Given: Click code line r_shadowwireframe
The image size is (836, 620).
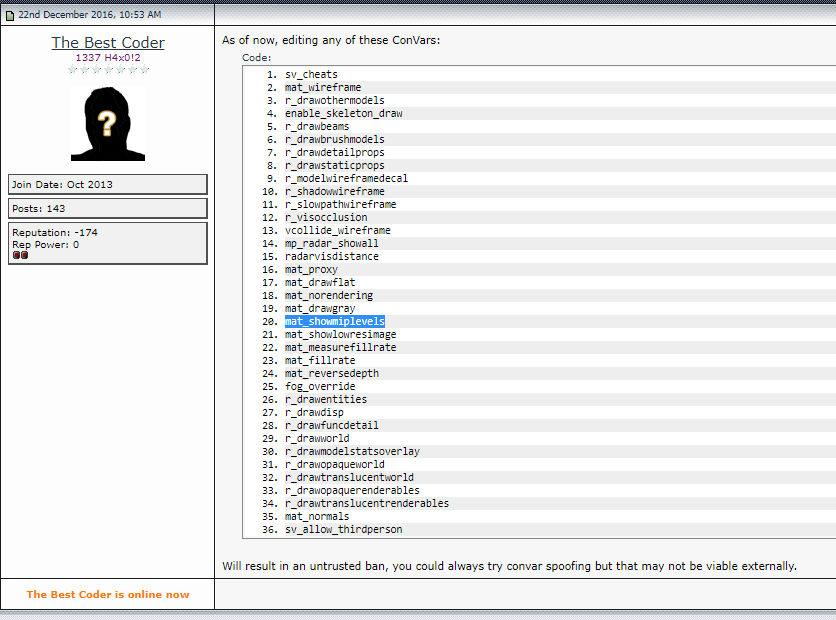Looking at the screenshot, I should click(334, 191).
